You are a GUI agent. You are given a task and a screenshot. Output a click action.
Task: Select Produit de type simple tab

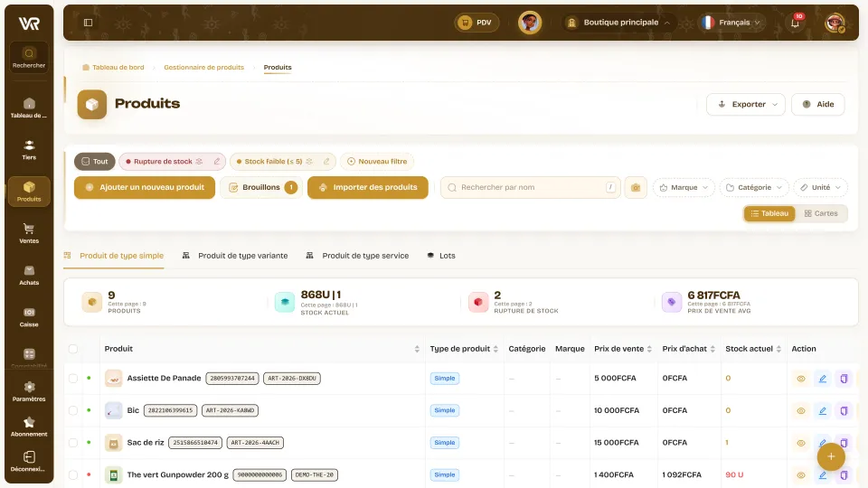114,256
